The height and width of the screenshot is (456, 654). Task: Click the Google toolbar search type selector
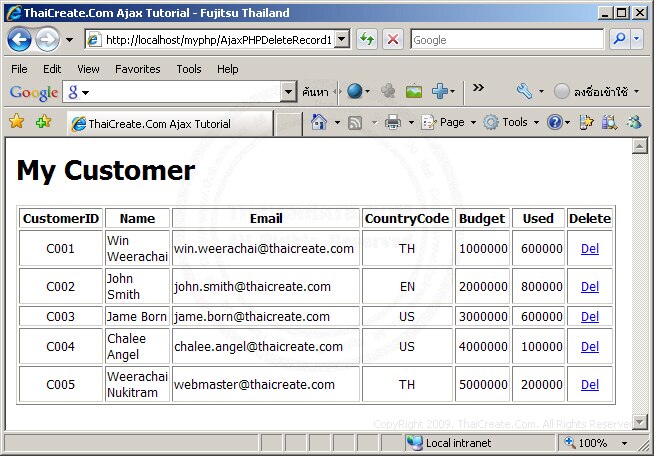pyautogui.click(x=78, y=92)
